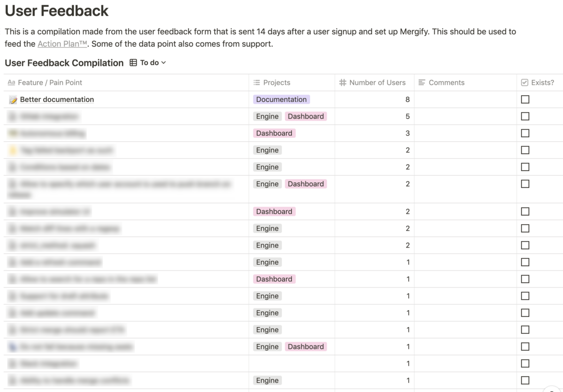The image size is (563, 392).
Task: Click the table view icon beside To do
Action: (x=133, y=62)
